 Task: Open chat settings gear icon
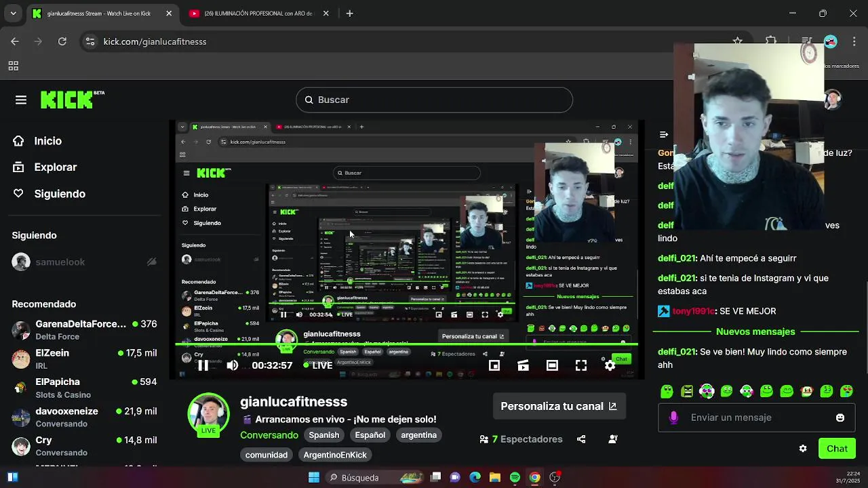(803, 449)
